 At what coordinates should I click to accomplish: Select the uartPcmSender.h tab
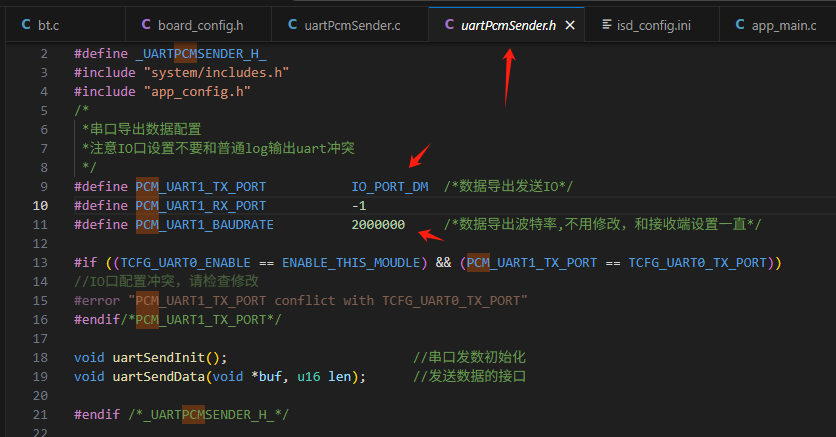pyautogui.click(x=508, y=25)
